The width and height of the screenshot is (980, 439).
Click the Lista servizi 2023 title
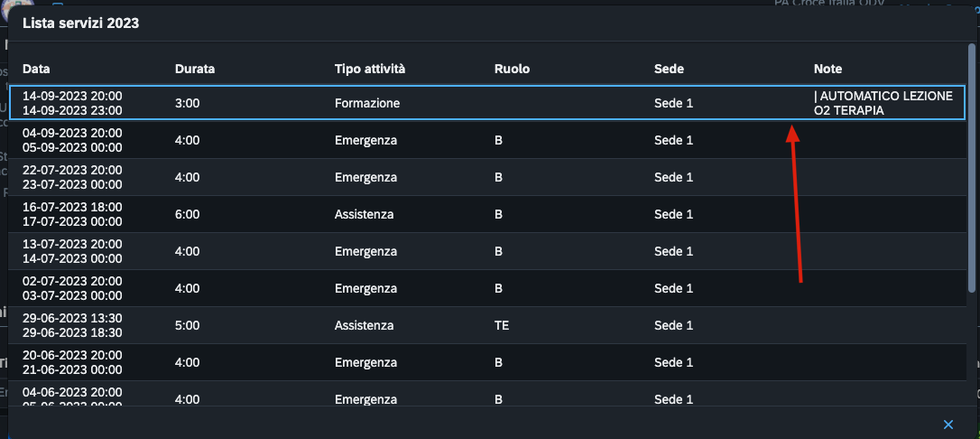(80, 24)
